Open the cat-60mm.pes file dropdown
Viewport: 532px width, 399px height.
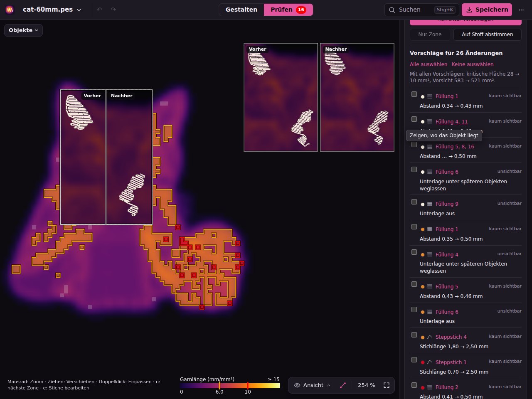coord(52,10)
